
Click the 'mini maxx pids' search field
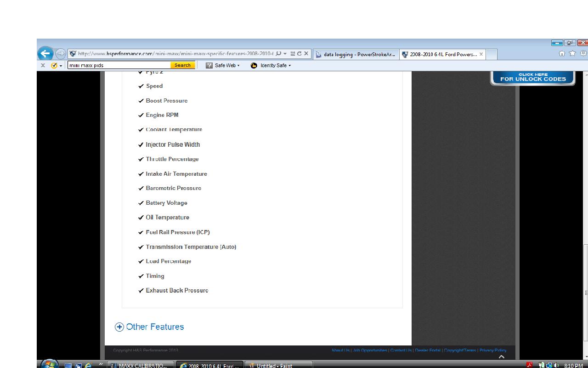119,65
